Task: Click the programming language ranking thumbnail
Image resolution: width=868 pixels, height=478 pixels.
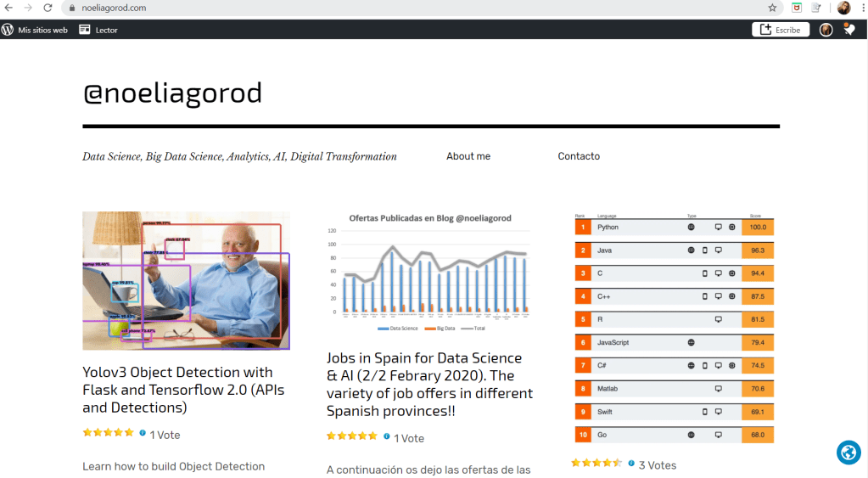Action: (675, 328)
